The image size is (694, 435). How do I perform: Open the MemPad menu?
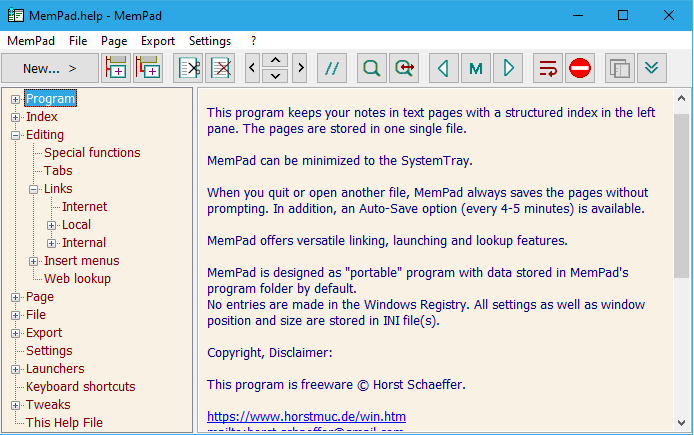(31, 41)
